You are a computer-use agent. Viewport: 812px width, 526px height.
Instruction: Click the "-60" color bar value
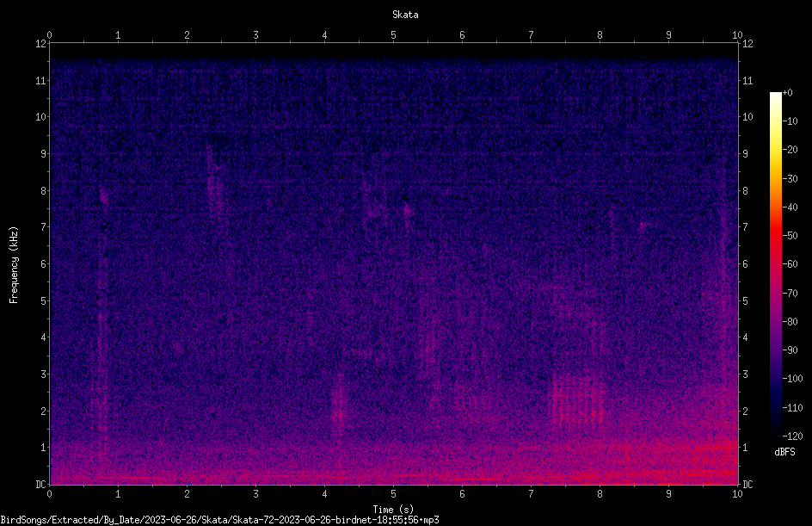790,264
